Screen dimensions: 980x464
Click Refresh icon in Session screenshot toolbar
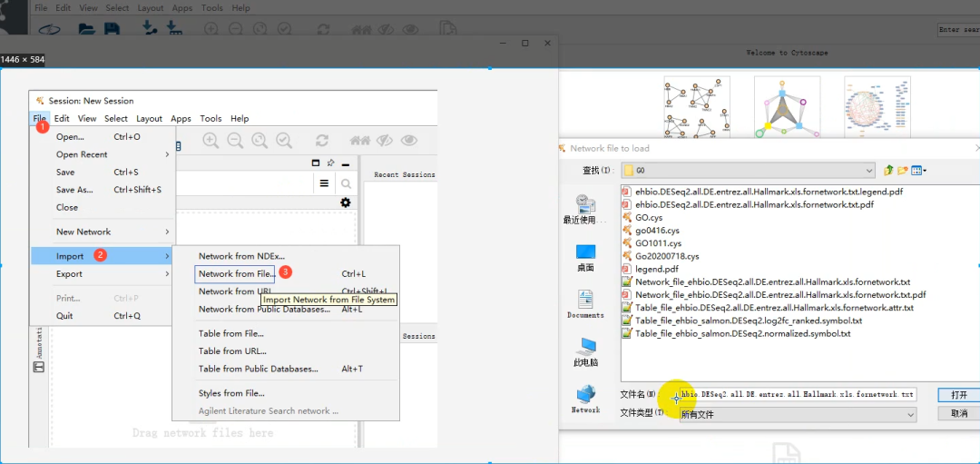point(322,141)
